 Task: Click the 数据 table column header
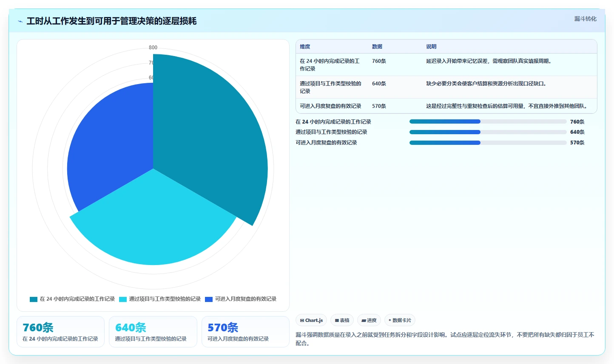(x=377, y=47)
